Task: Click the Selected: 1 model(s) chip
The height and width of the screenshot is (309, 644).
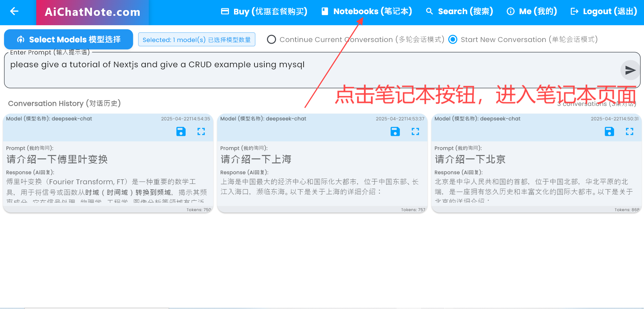Action: point(196,40)
